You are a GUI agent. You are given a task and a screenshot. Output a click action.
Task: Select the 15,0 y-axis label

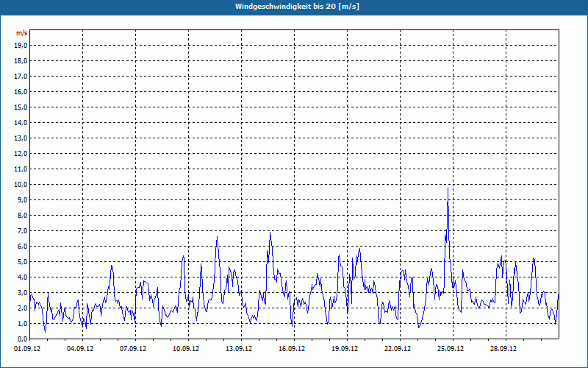(x=21, y=107)
